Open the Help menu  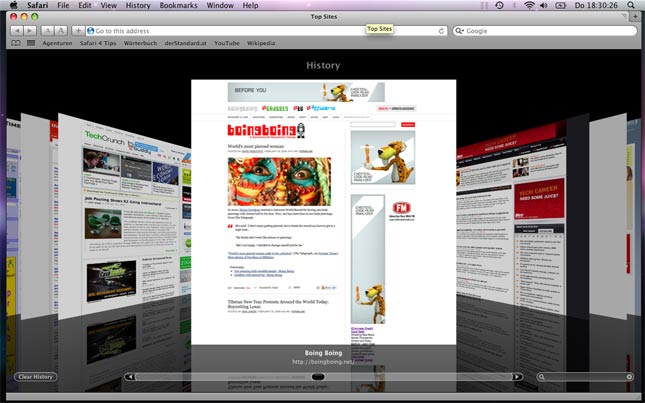(x=251, y=5)
